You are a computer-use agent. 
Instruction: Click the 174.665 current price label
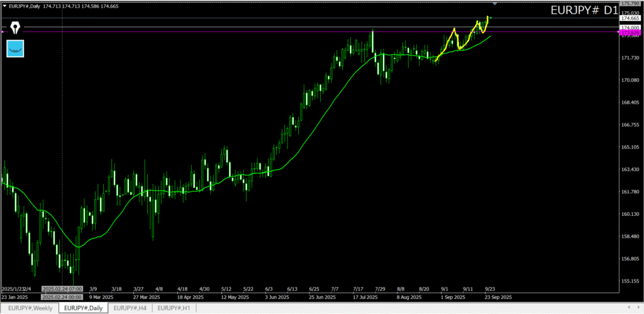(630, 19)
